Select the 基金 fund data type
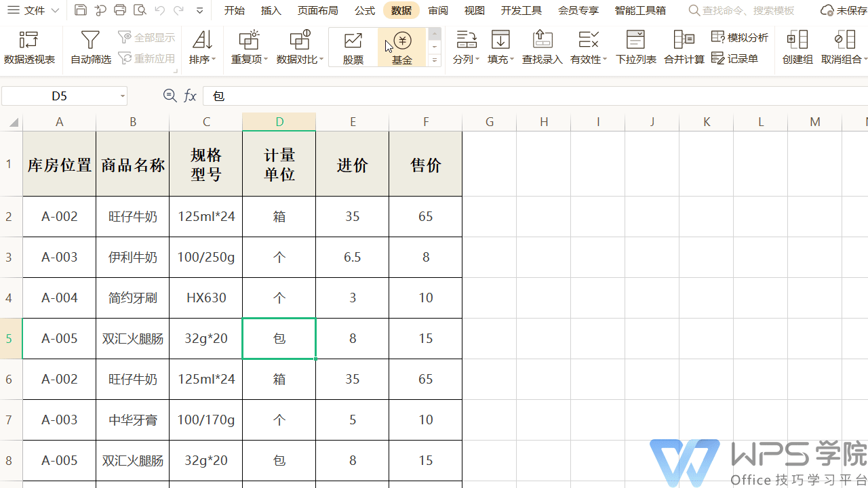Screen dimensions: 868x488 (x=402, y=47)
